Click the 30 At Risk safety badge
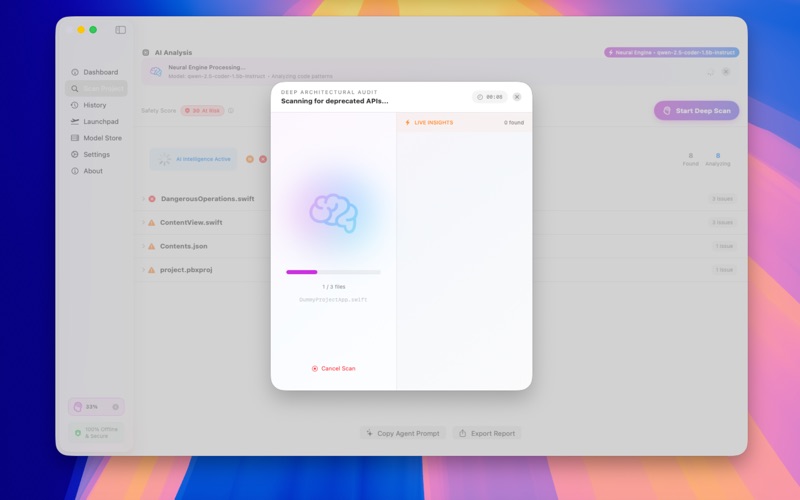The width and height of the screenshot is (800, 500). pyautogui.click(x=203, y=111)
